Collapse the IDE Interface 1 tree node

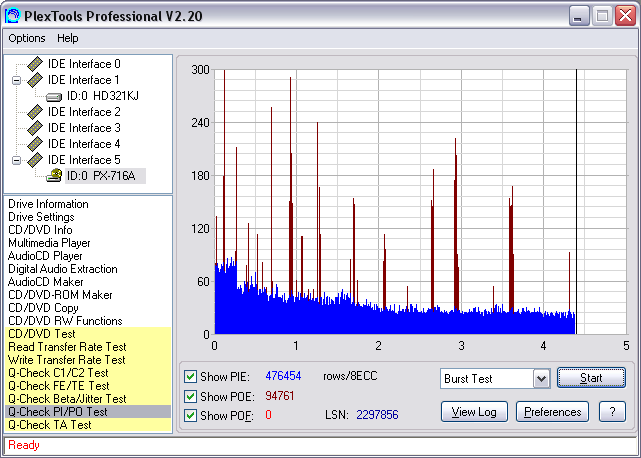[x=16, y=80]
